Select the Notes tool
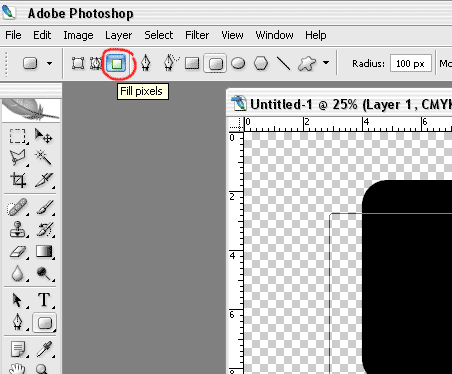Image resolution: width=452 pixels, height=374 pixels. (17, 349)
